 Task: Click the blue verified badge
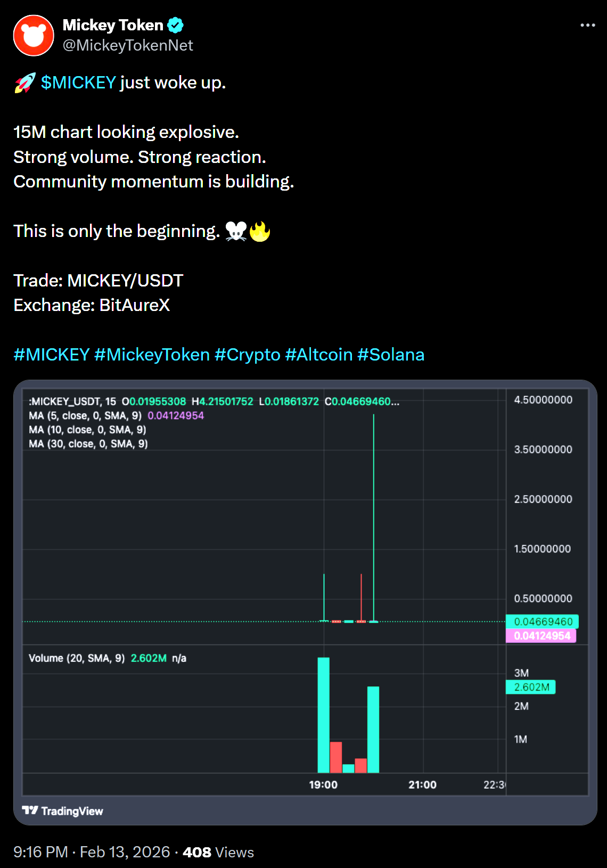coord(175,25)
